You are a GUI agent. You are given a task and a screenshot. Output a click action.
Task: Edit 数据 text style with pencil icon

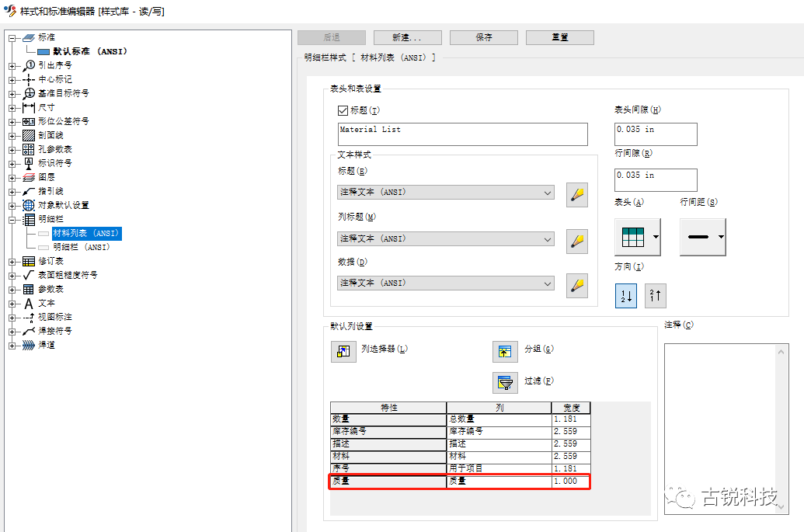point(577,286)
